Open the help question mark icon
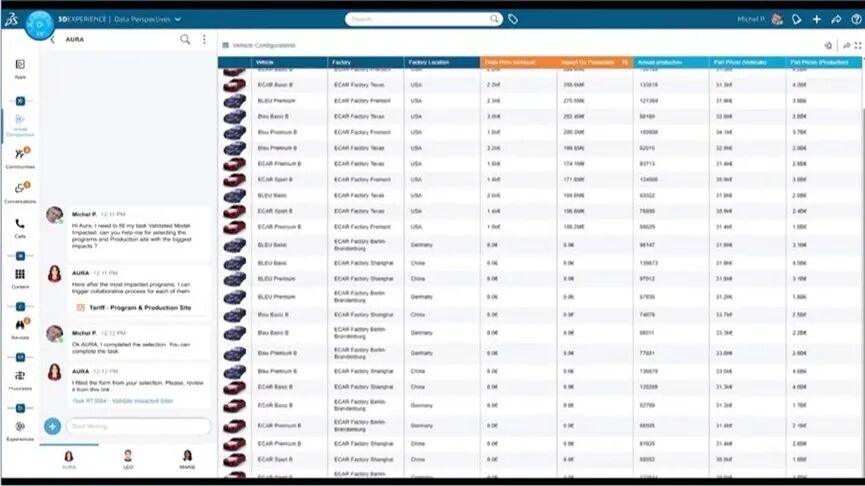 click(856, 19)
